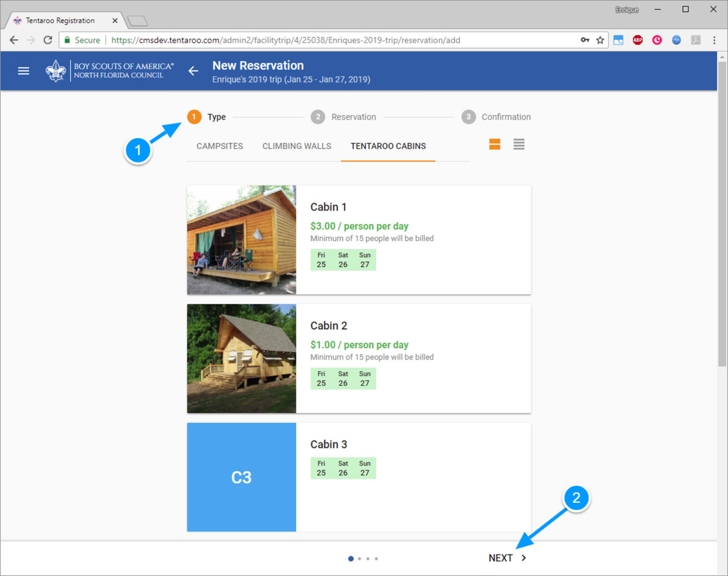
Task: Open the Climbing Walls tab
Action: pyautogui.click(x=296, y=146)
